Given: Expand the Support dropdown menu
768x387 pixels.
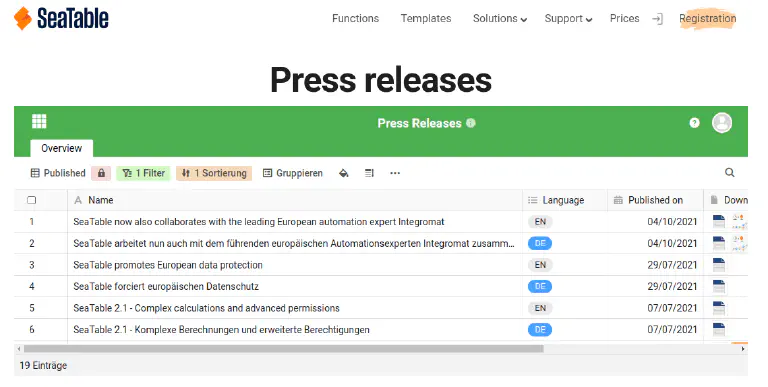Looking at the screenshot, I should (x=568, y=19).
